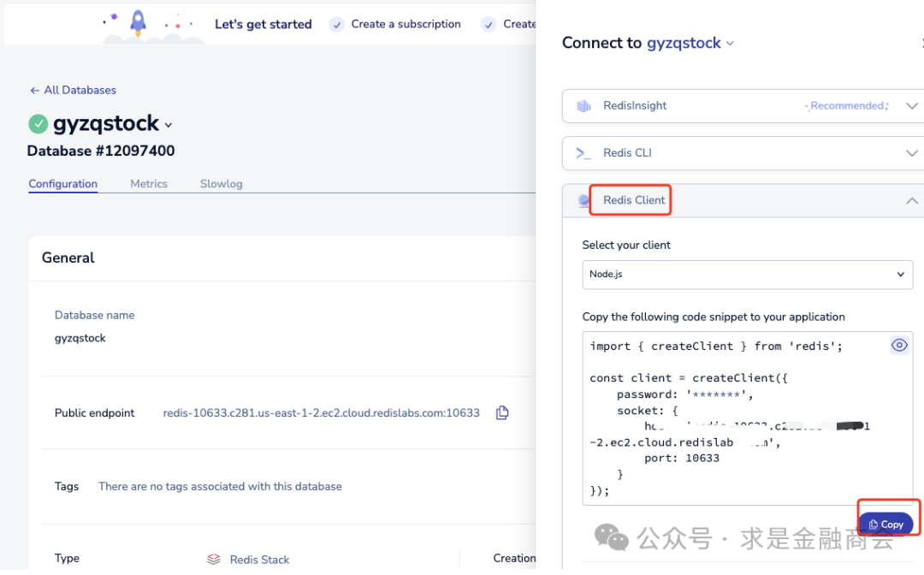Screen dimensions: 924x575
Task: Switch to the Configuration tab
Action: 63,184
